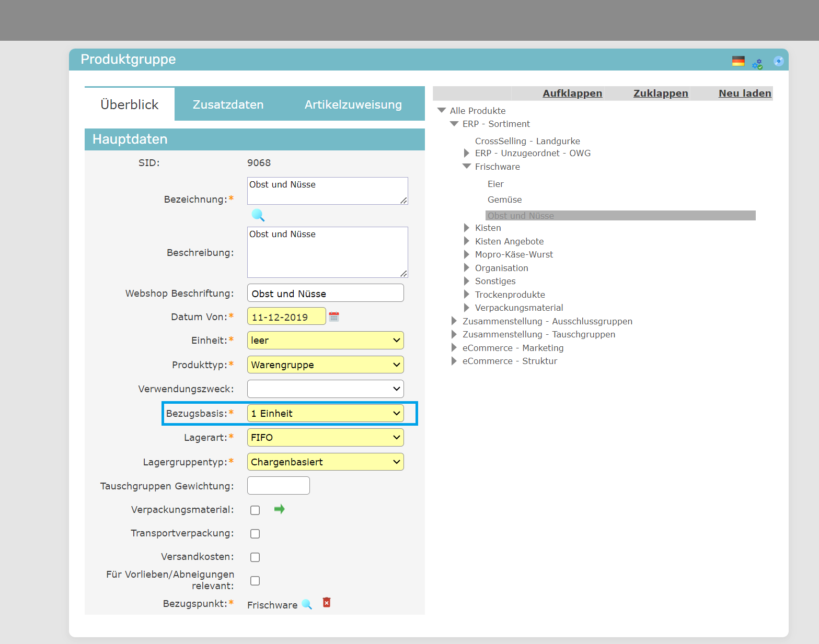819x644 pixels.
Task: Open the Produkttyp dropdown
Action: [325, 365]
